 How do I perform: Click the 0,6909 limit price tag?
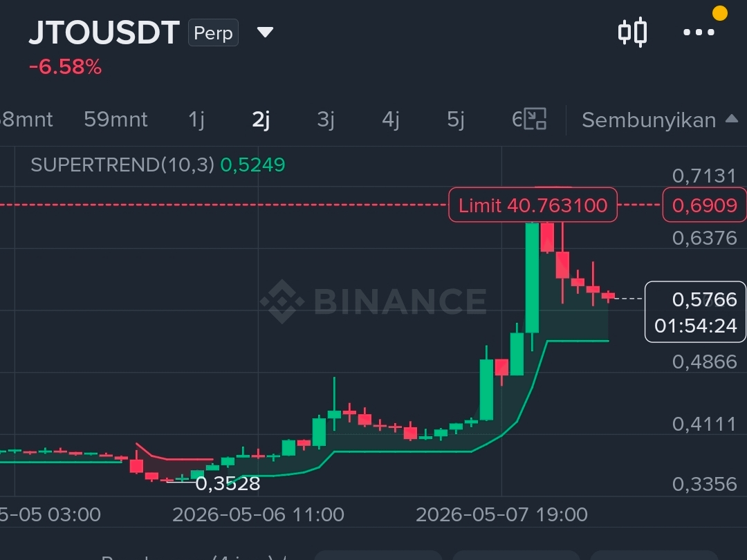(704, 205)
